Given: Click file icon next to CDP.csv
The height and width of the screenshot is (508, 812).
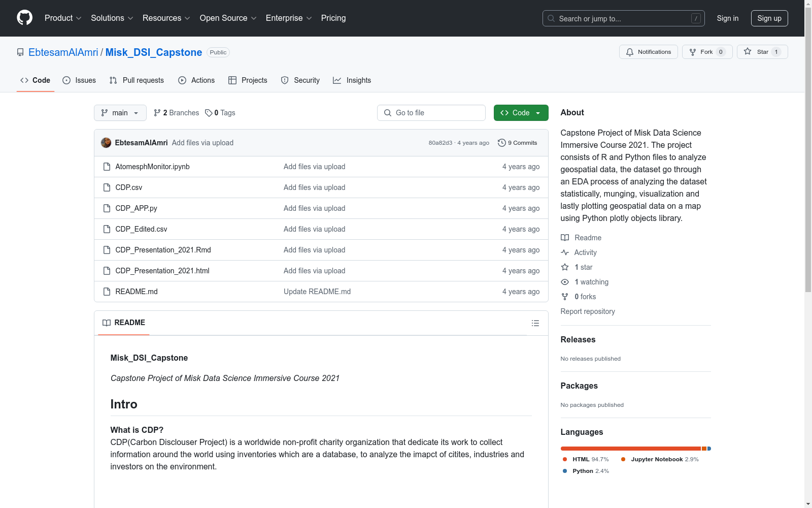Looking at the screenshot, I should pos(107,187).
